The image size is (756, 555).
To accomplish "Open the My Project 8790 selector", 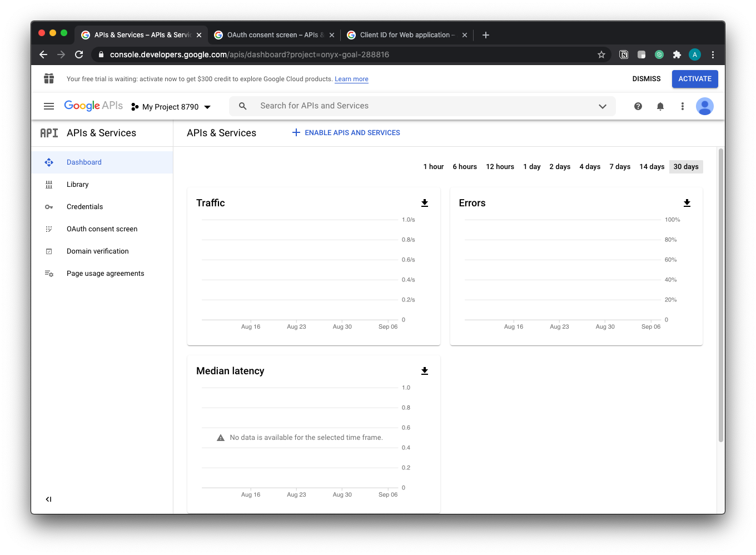I will click(171, 107).
